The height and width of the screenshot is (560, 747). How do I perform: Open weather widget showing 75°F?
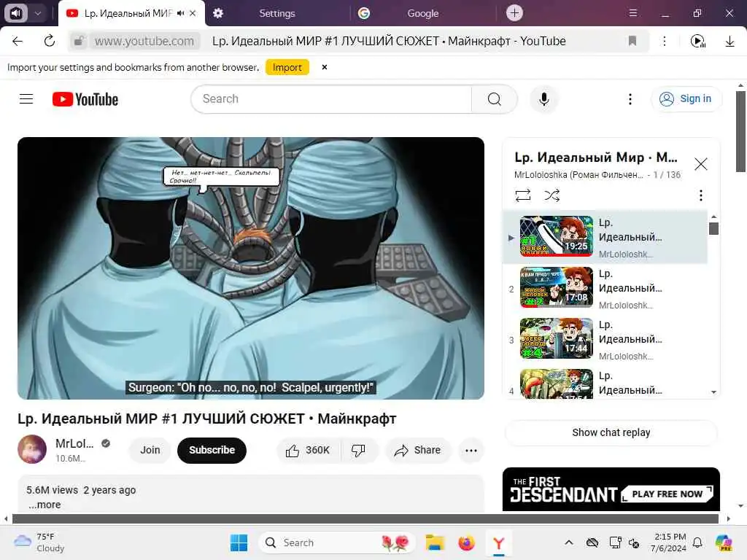[x=39, y=542]
